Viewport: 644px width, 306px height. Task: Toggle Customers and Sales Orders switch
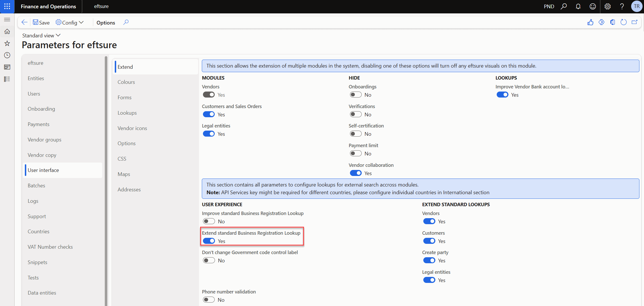point(209,114)
